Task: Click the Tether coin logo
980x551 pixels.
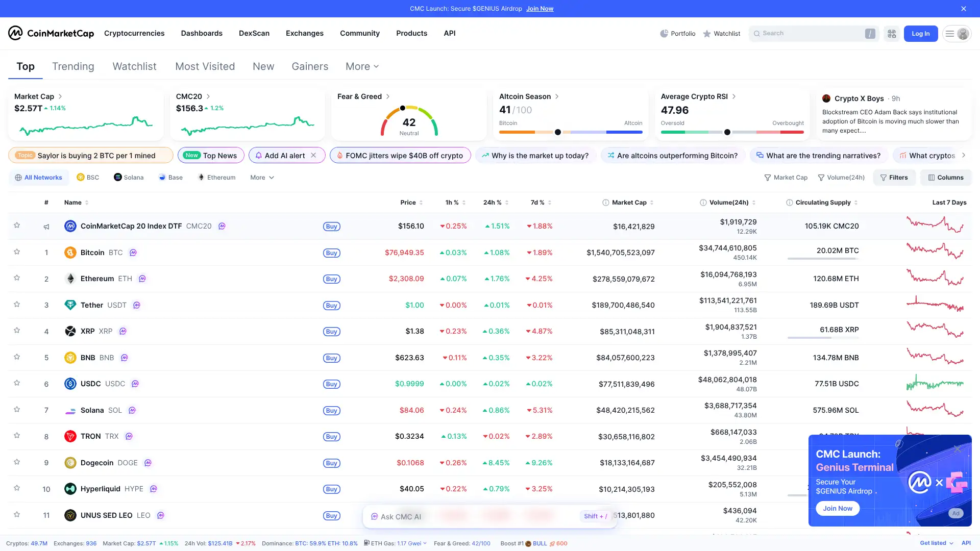Action: coord(70,305)
